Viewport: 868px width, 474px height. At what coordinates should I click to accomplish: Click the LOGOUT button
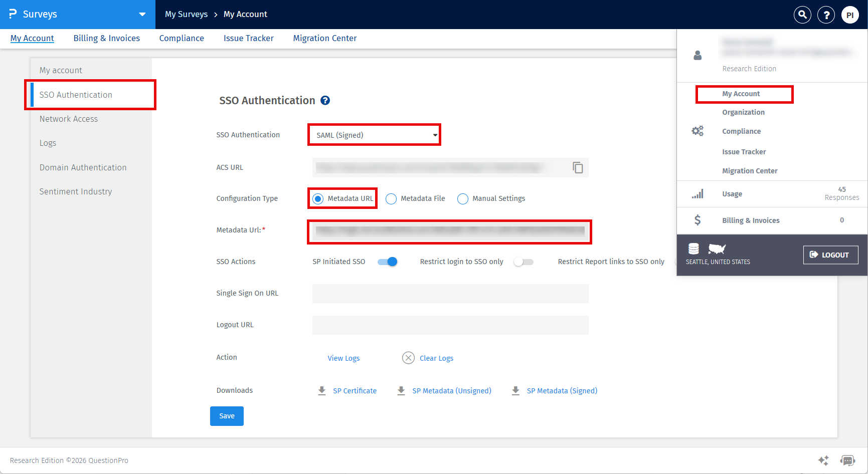tap(830, 255)
